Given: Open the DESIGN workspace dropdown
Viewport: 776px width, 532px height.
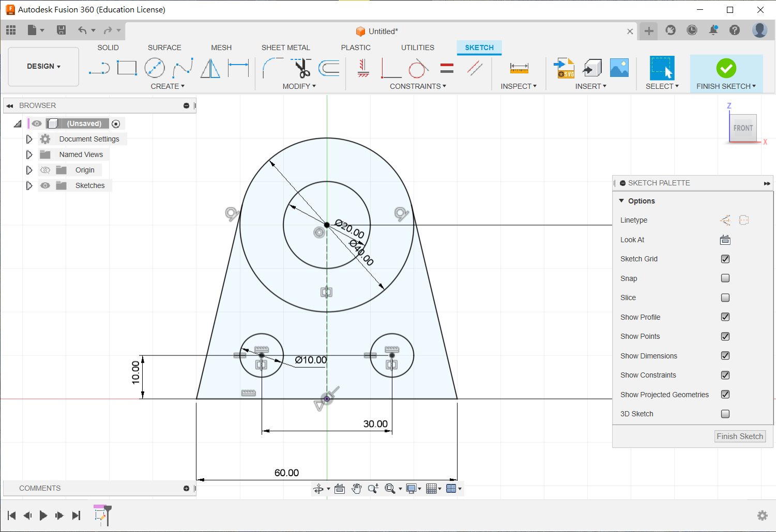Looking at the screenshot, I should 44,66.
